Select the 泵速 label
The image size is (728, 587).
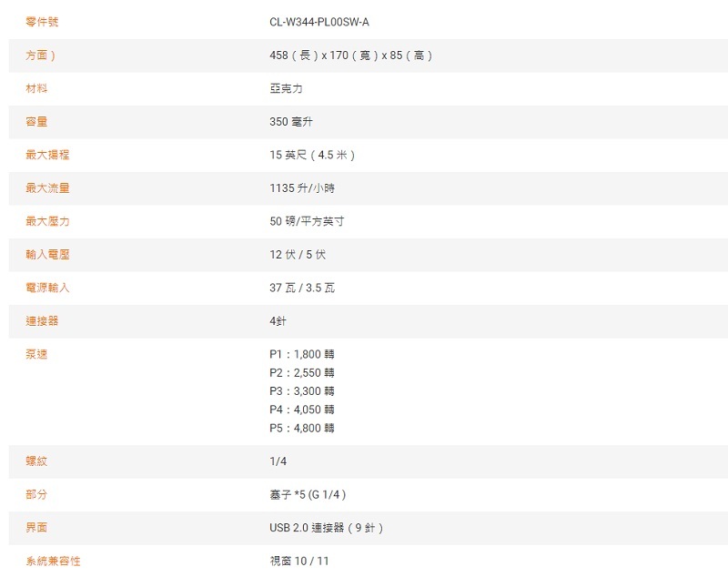click(36, 354)
